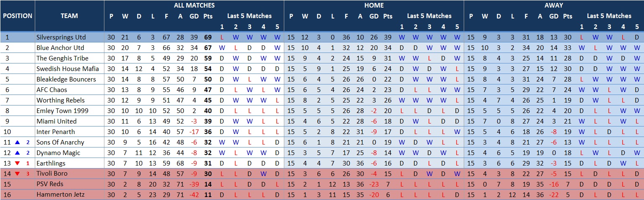Click the red down arrow in Tivoli Boro row

pos(18,174)
